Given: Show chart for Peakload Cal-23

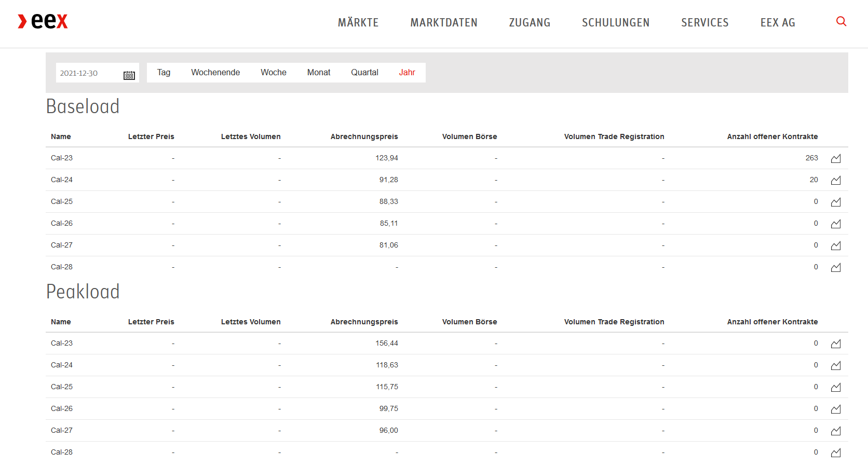Looking at the screenshot, I should pyautogui.click(x=836, y=344).
